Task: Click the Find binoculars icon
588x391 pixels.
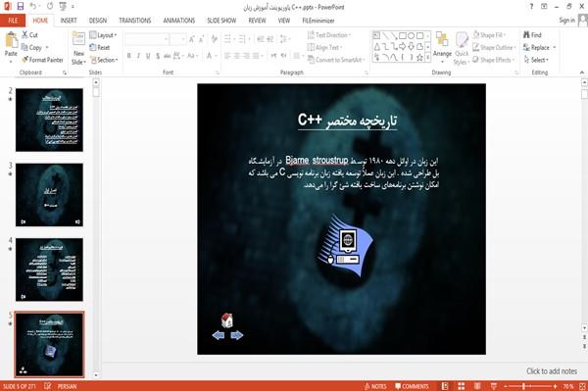Action: [526, 34]
